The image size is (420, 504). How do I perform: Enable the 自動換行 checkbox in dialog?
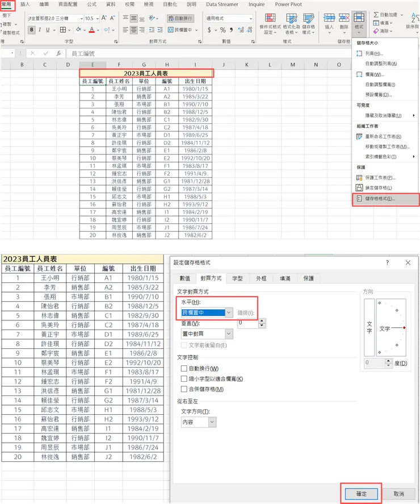(x=184, y=368)
